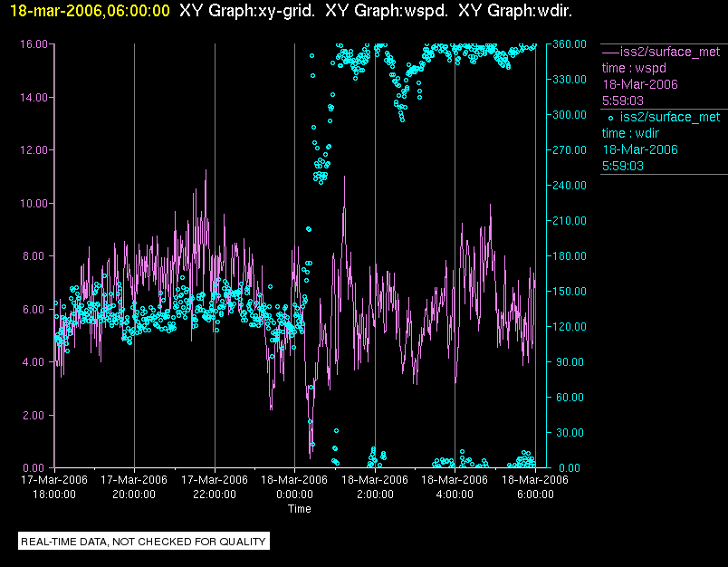Click the 18-Mar-2006 6:00:00 time label
This screenshot has width=728, height=567.
[535, 486]
